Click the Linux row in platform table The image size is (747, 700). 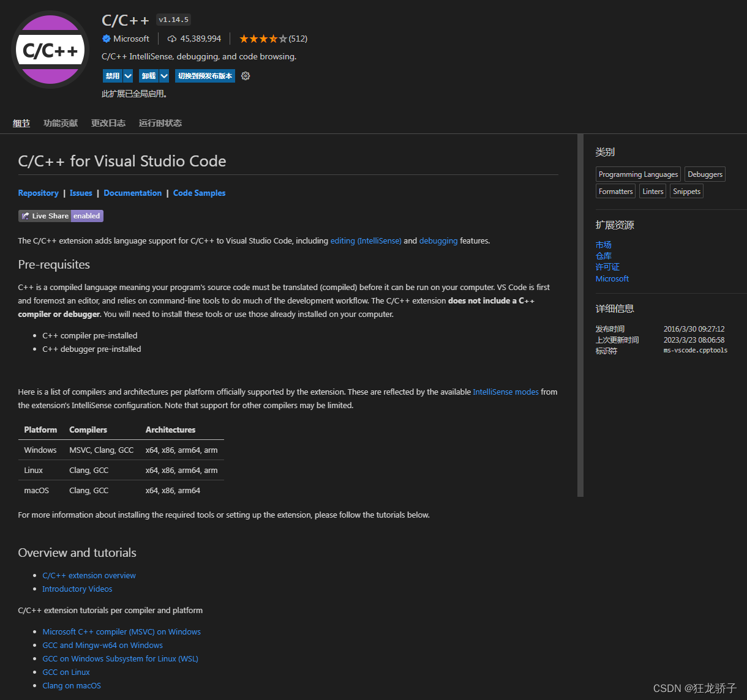tap(121, 471)
